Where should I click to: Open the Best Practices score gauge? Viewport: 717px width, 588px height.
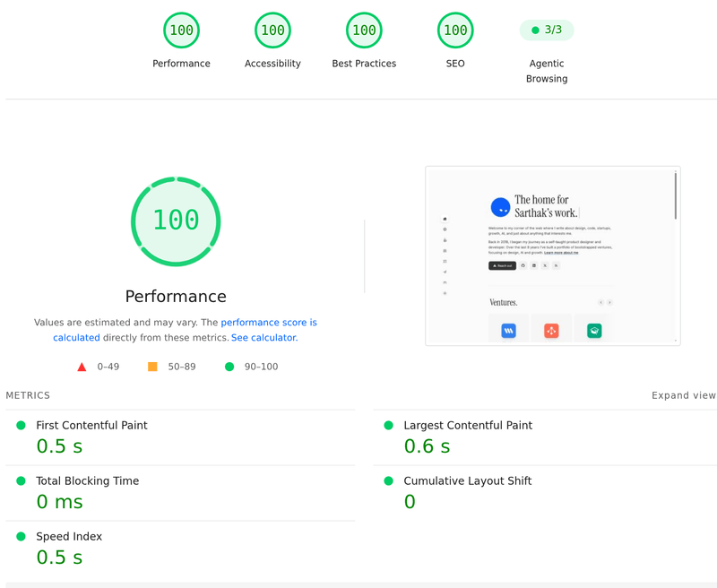pos(364,30)
